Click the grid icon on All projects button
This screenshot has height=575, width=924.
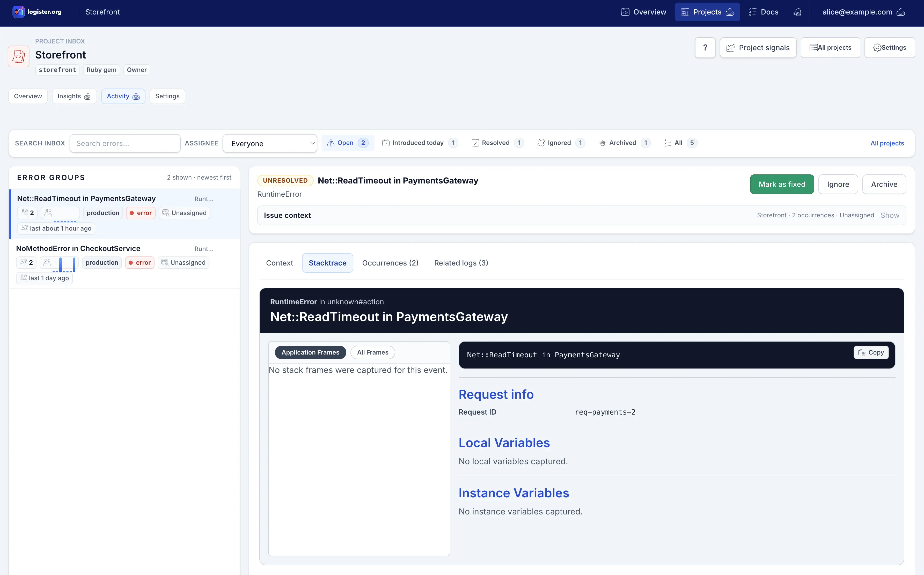(x=813, y=48)
